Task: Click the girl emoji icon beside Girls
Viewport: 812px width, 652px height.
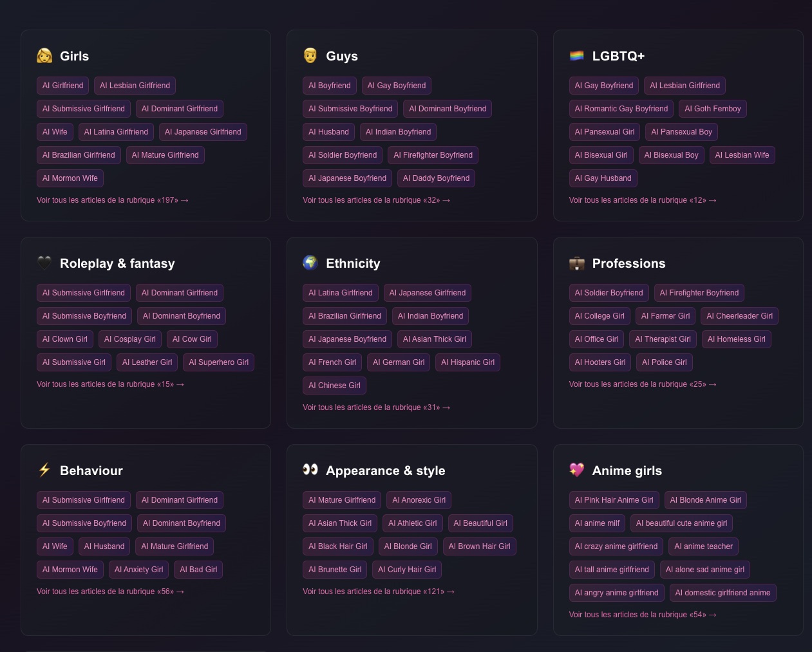Action: pyautogui.click(x=44, y=56)
